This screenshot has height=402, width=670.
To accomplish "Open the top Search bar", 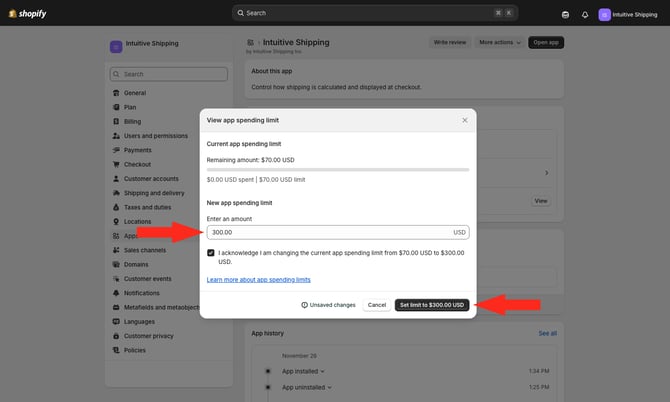I will tap(375, 13).
